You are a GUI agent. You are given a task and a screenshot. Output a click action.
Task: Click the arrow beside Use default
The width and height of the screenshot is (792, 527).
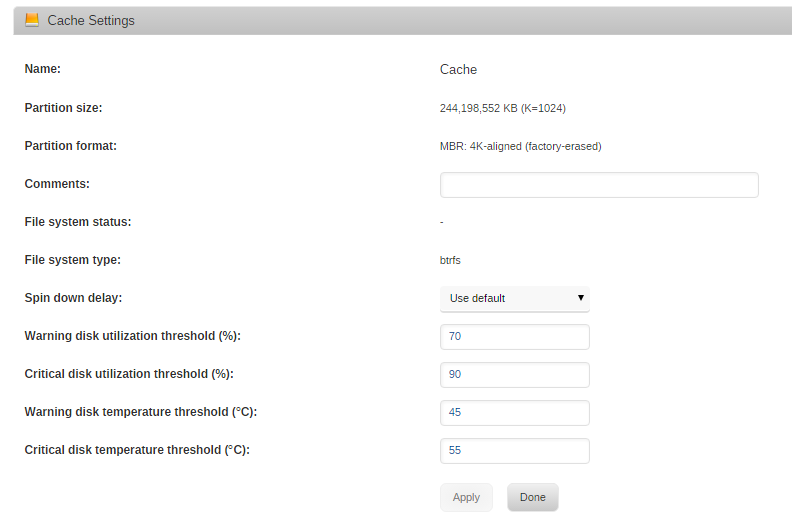(x=581, y=298)
